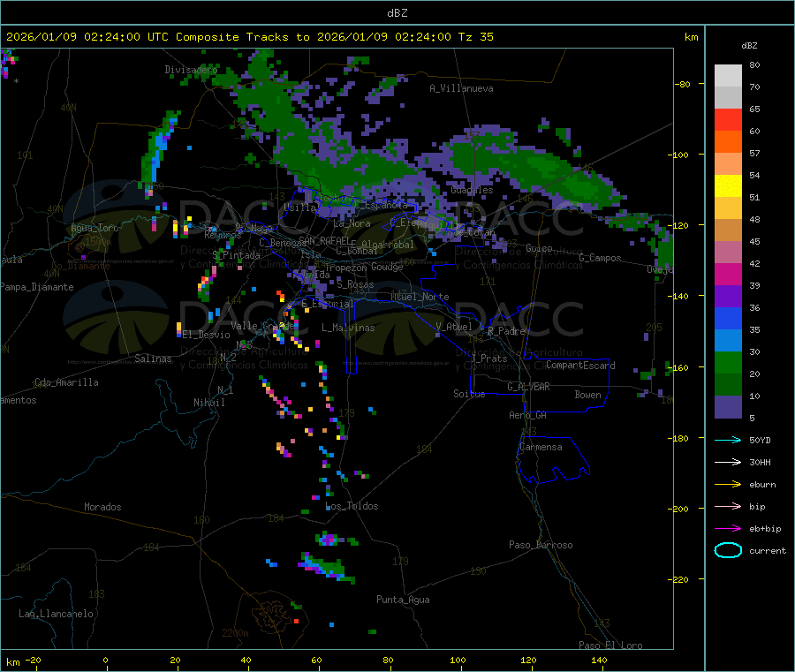This screenshot has height=672, width=795.
Task: Select the red 65 dBZ color swatch
Action: pos(728,119)
